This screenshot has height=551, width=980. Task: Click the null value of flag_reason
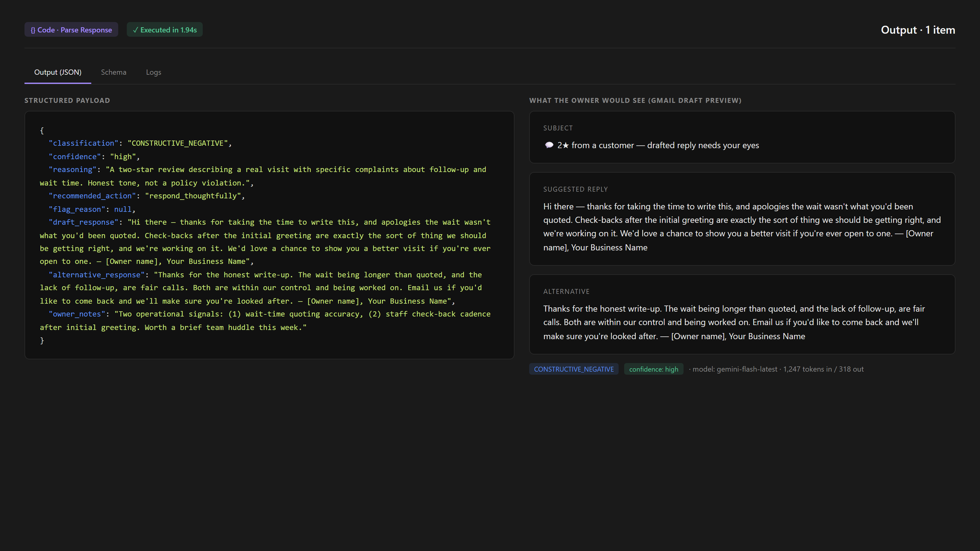click(x=123, y=209)
